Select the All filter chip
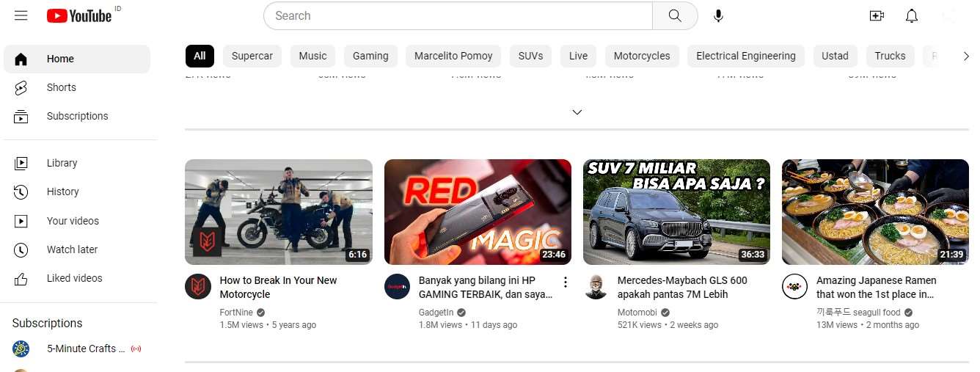The height and width of the screenshot is (372, 980). tap(200, 56)
